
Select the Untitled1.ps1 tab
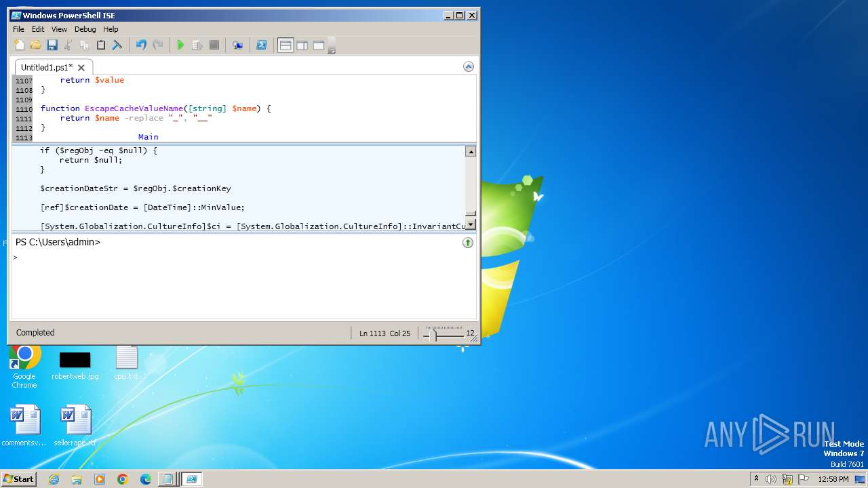pos(46,67)
